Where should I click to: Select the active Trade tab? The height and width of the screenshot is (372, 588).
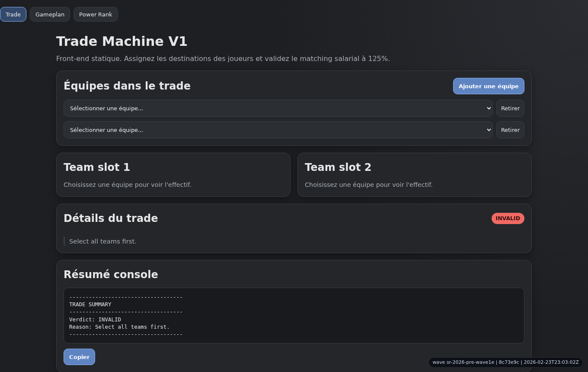(13, 14)
